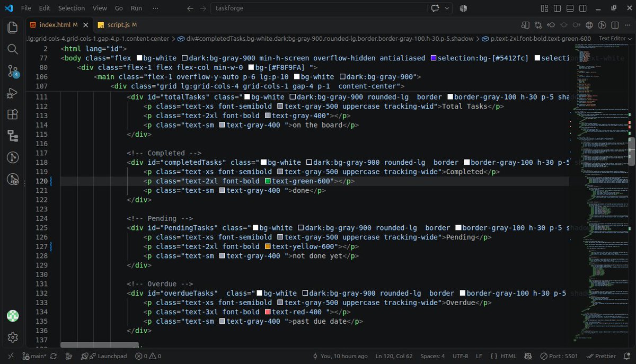The image size is (636, 364).
Task: Open the Search view in the activity bar
Action: (13, 49)
